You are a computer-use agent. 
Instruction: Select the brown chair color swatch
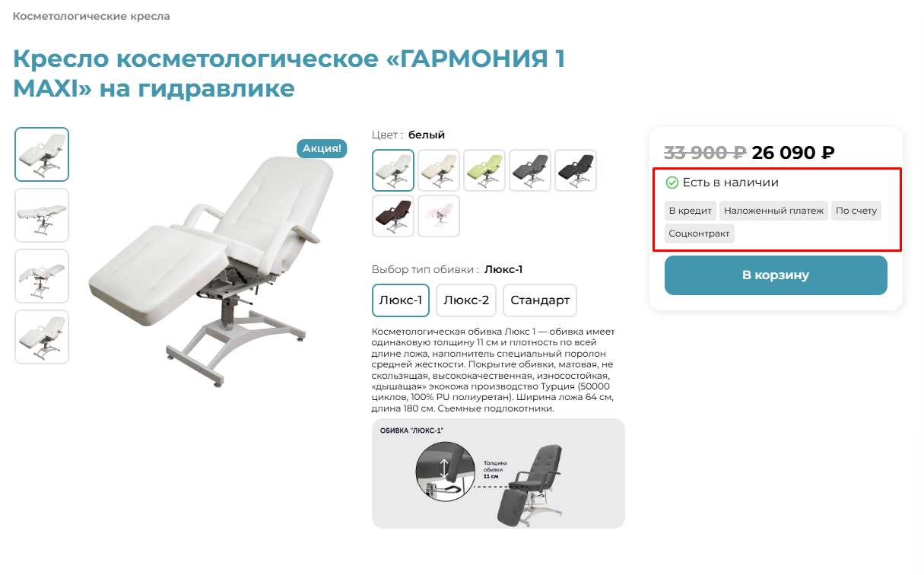(x=393, y=216)
